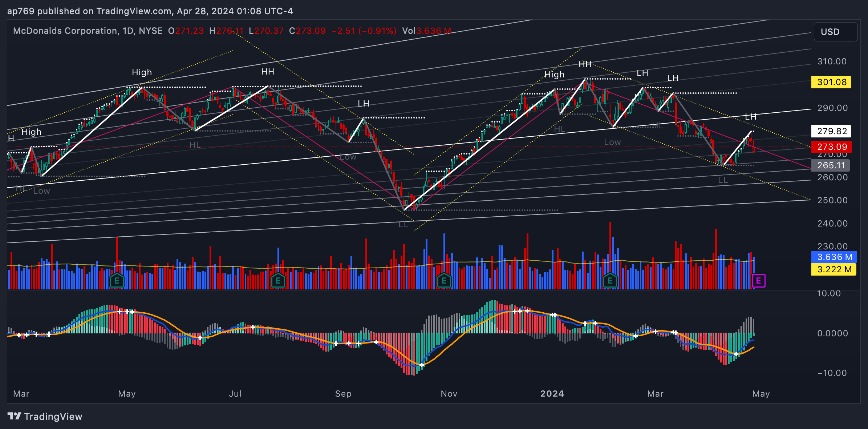This screenshot has width=868, height=429.
Task: Click the −10.00 MACD axis label
Action: point(832,373)
